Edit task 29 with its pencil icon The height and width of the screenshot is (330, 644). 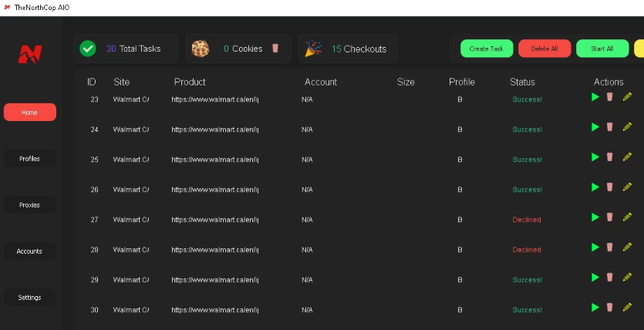pyautogui.click(x=627, y=277)
